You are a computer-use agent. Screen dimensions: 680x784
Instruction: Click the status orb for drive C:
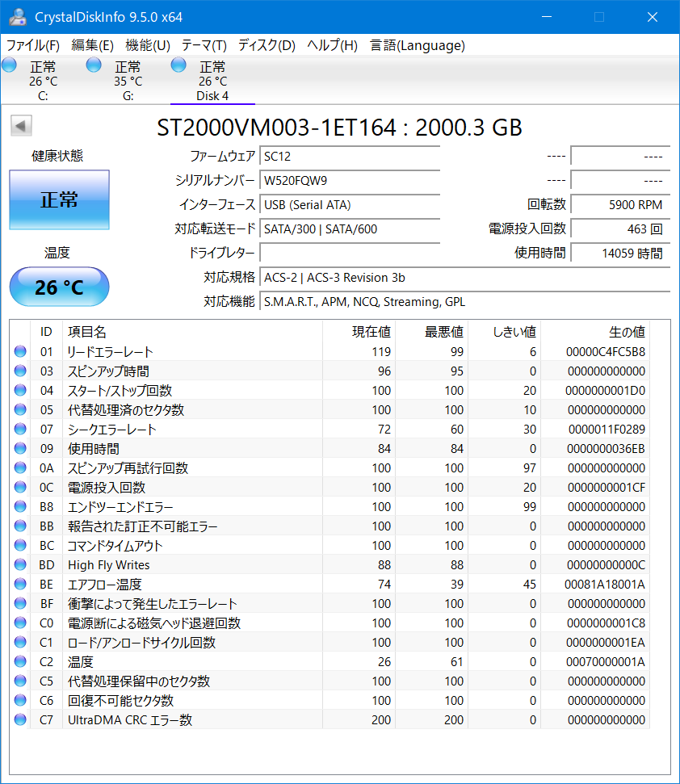pyautogui.click(x=9, y=65)
